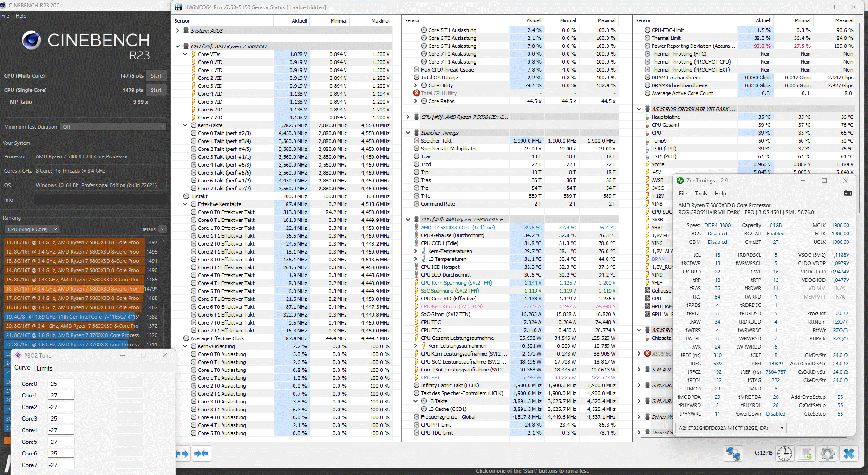The height and width of the screenshot is (475, 868).
Task: Collapse the Core VIDs tree node
Action: click(x=185, y=54)
